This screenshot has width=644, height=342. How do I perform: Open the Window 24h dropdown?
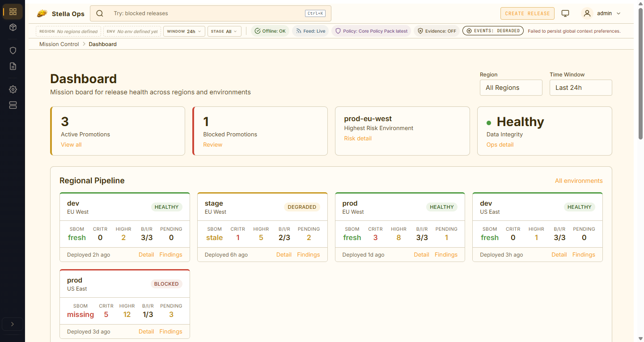click(x=184, y=31)
